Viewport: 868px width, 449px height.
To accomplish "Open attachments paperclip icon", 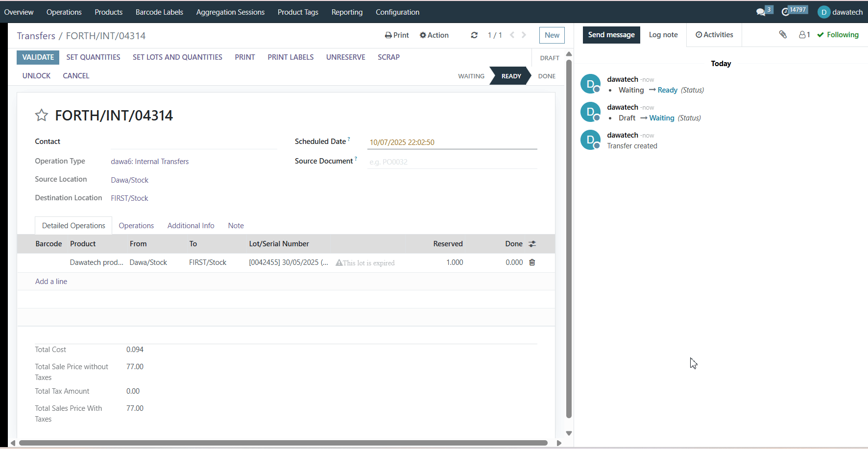I will [x=783, y=34].
